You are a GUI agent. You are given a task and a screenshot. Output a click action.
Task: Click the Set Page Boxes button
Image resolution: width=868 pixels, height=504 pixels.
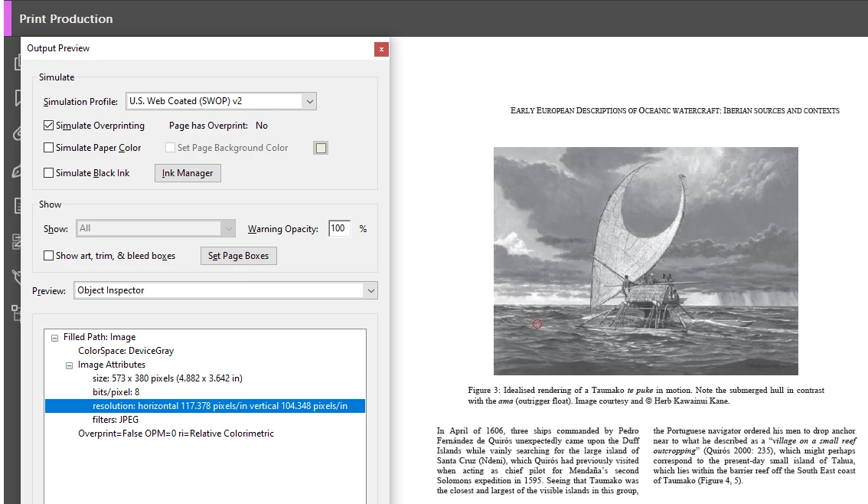pos(239,256)
